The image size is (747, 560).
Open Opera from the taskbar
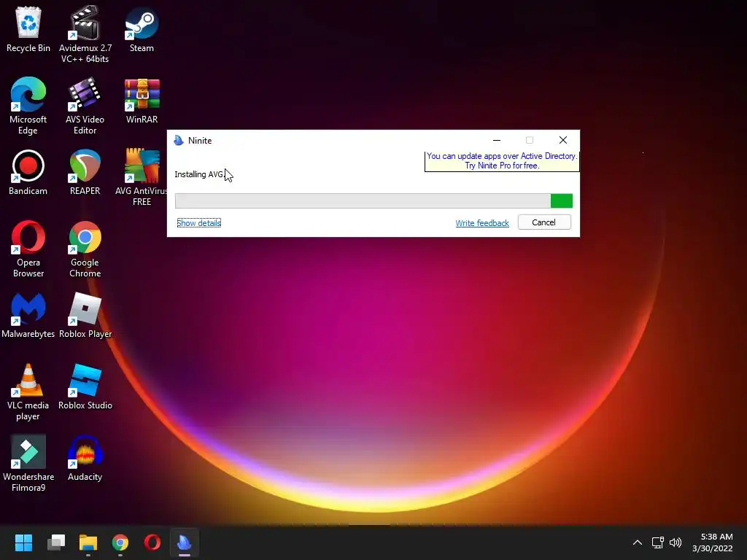click(x=152, y=542)
